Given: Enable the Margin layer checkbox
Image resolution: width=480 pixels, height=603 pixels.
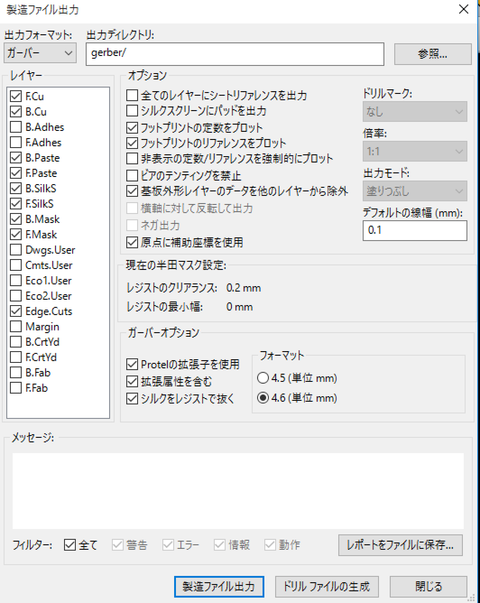Looking at the screenshot, I should pyautogui.click(x=16, y=326).
